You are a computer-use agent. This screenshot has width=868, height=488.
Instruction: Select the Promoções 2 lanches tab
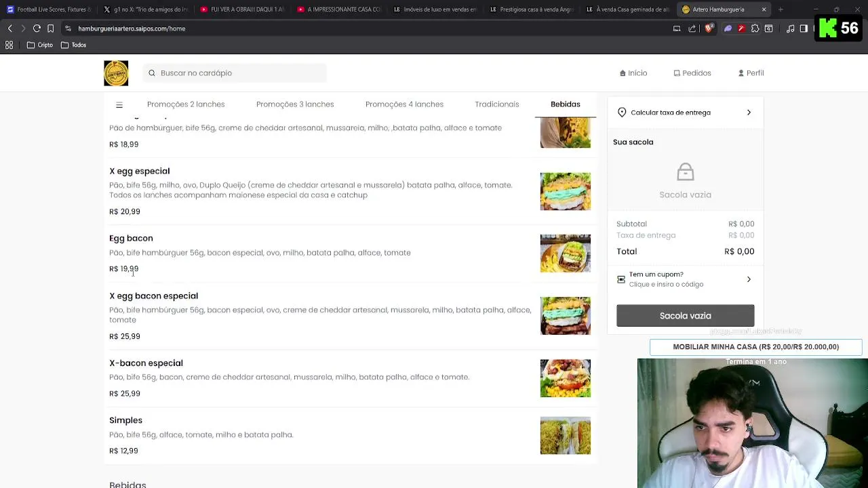pyautogui.click(x=186, y=104)
